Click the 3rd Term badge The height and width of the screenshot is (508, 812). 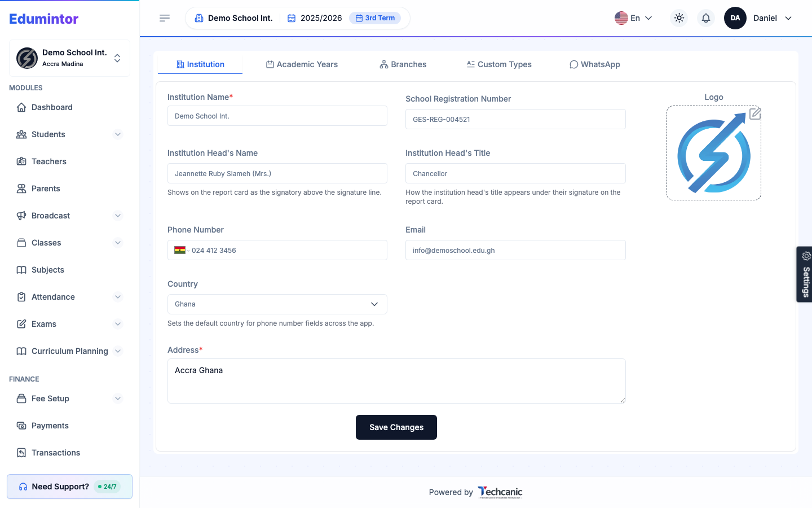[375, 18]
